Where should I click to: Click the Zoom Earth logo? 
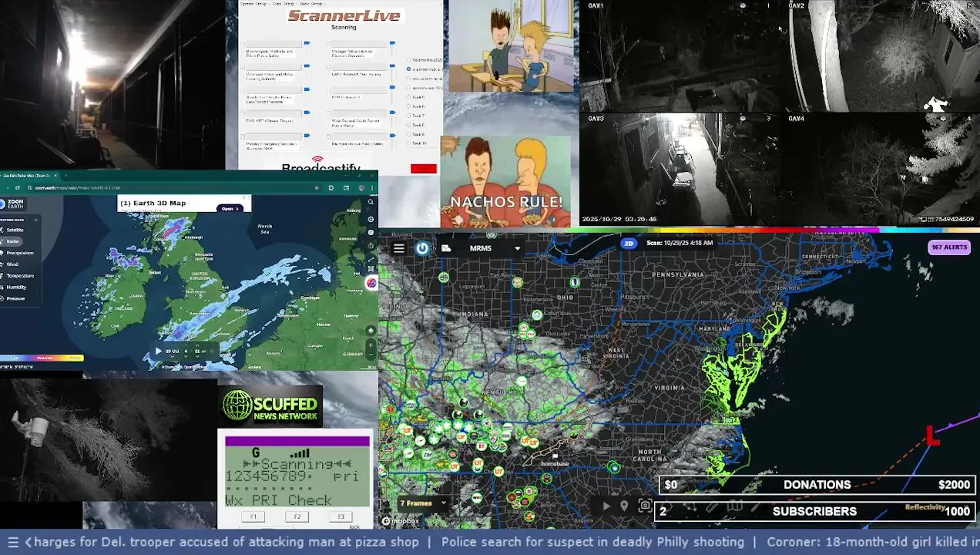pos(13,203)
